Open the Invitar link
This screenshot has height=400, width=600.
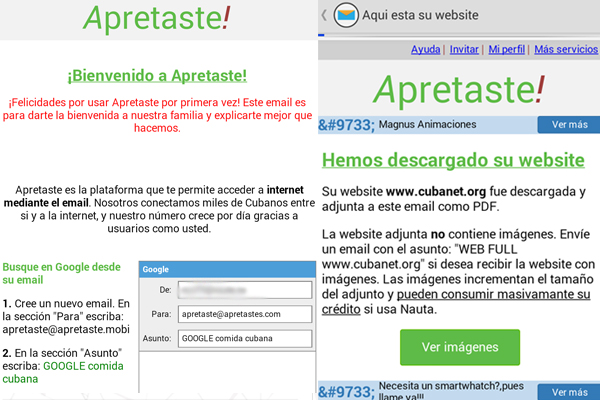click(464, 49)
